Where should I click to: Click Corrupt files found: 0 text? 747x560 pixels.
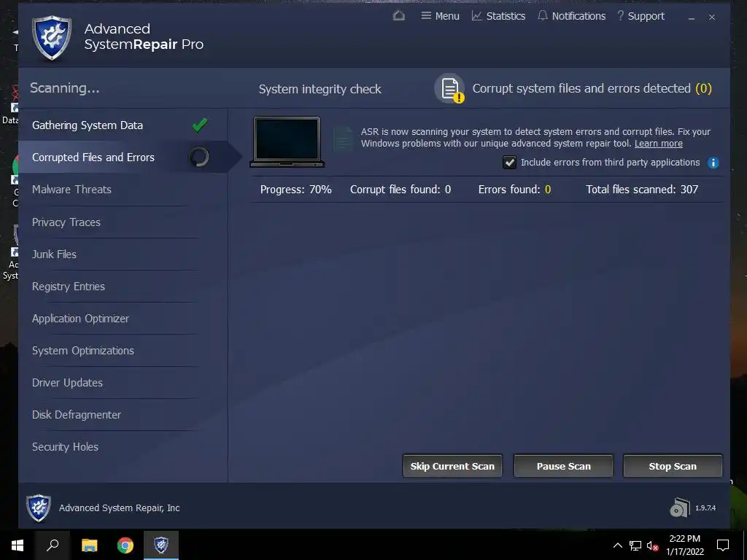(x=400, y=190)
